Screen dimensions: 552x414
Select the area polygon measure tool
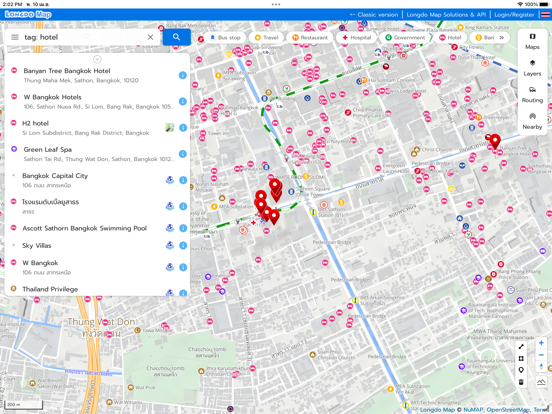coord(521,359)
